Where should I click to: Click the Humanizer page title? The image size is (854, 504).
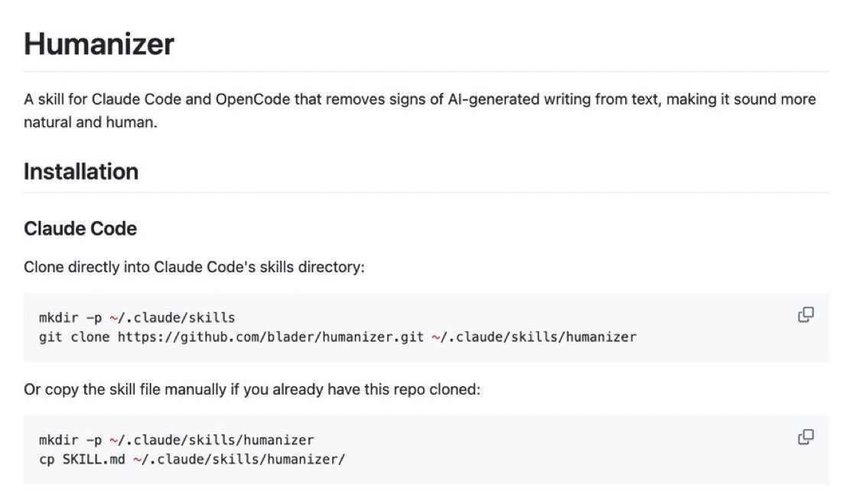tap(99, 44)
